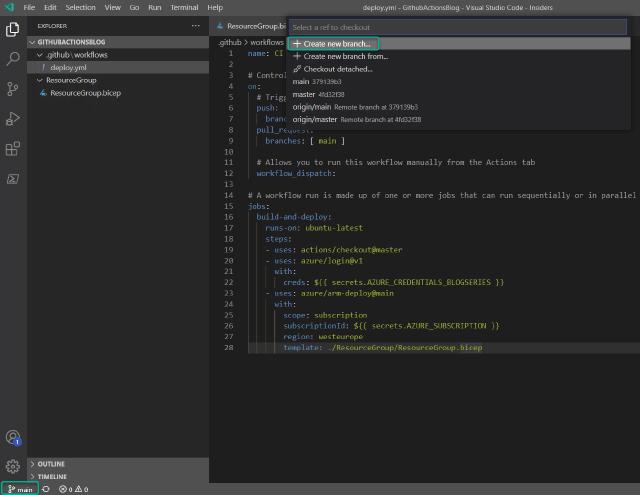
Task: Open Run and Debug view icon
Action: click(13, 119)
